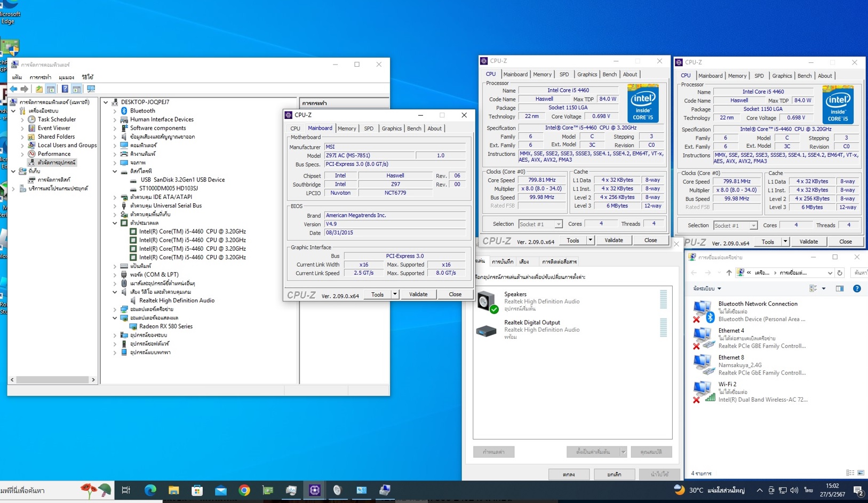Viewport: 868px width, 503px height.
Task: Open Bench tab in middle CPU-Z window
Action: [x=609, y=75]
